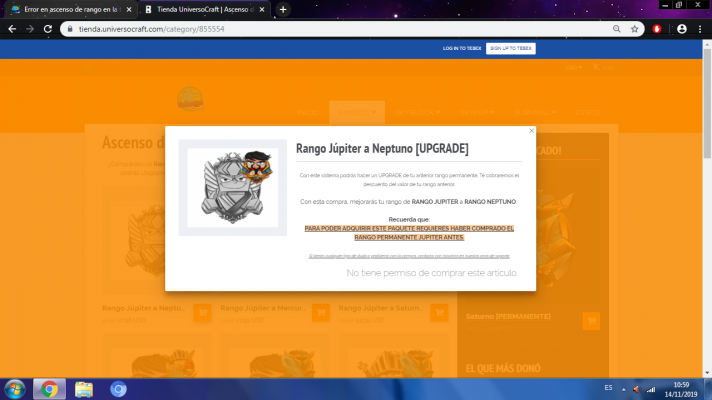Click the orange highlighted Jupiter requirement notice
This screenshot has width=712, height=400.
409,233
